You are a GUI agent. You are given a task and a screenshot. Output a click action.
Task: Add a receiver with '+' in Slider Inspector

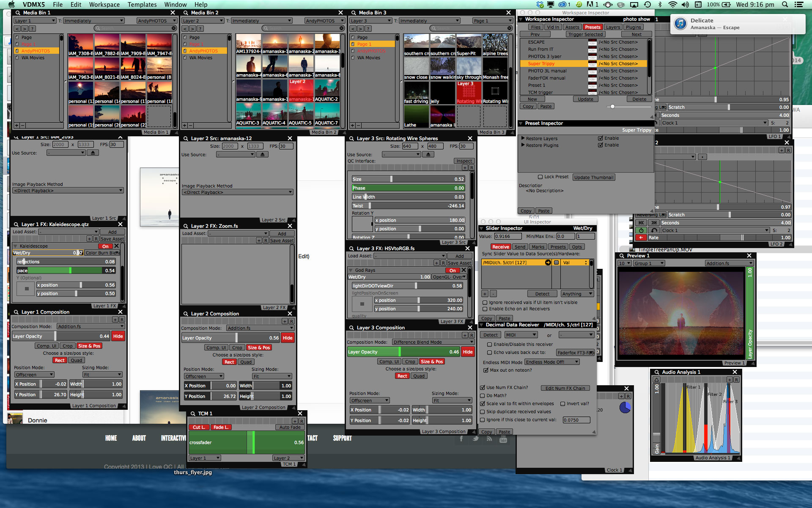tap(485, 294)
